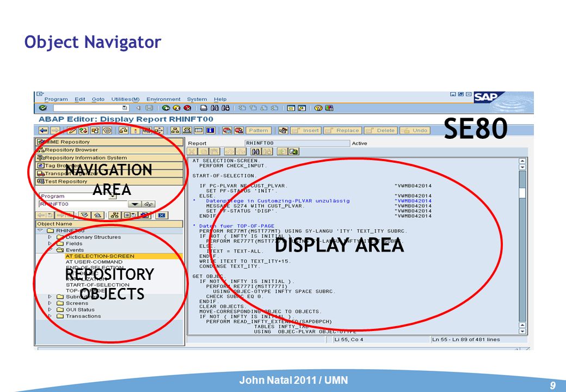Viewport: 566px width, 392px height.
Task: Click the Customize Local Layout icon
Action: click(329, 108)
